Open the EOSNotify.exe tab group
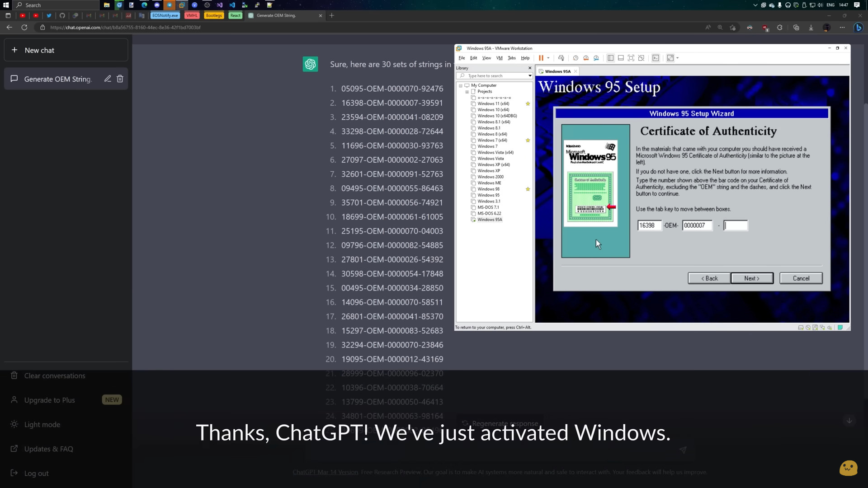Screen dimensions: 868x488 pyautogui.click(x=165, y=15)
